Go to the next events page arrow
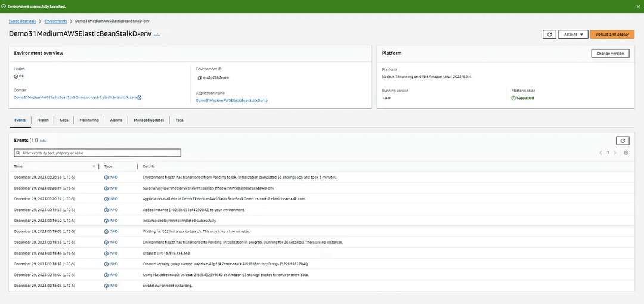This screenshot has width=644, height=304. [x=615, y=153]
